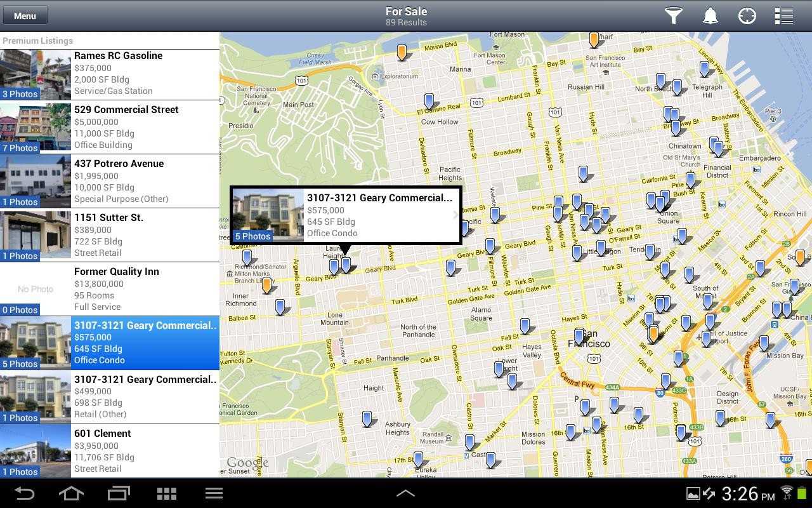The width and height of the screenshot is (812, 508).
Task: Open the apps grid icon
Action: tap(166, 493)
